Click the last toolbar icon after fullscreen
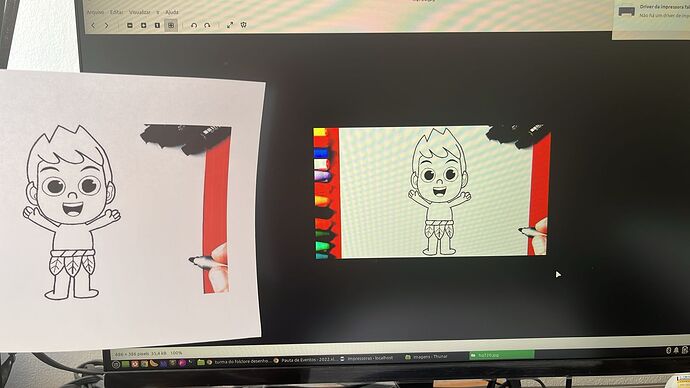The height and width of the screenshot is (388, 690). coord(244,25)
